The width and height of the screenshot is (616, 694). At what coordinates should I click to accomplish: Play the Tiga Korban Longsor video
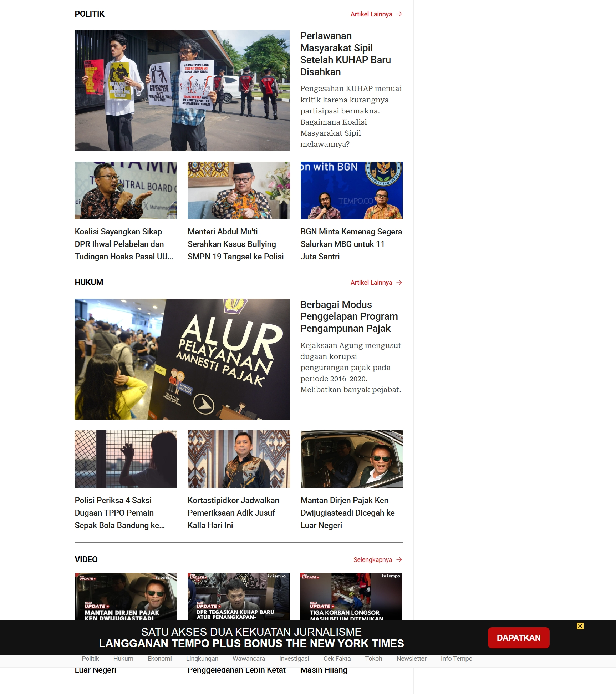(351, 596)
